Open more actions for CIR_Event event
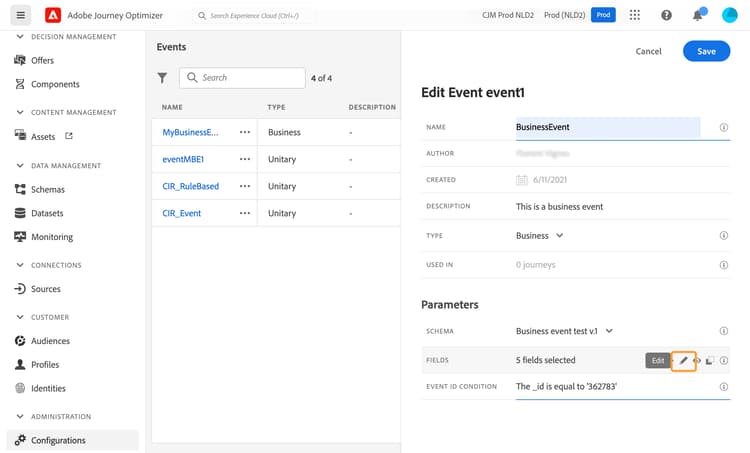The height and width of the screenshot is (453, 750). click(x=245, y=213)
